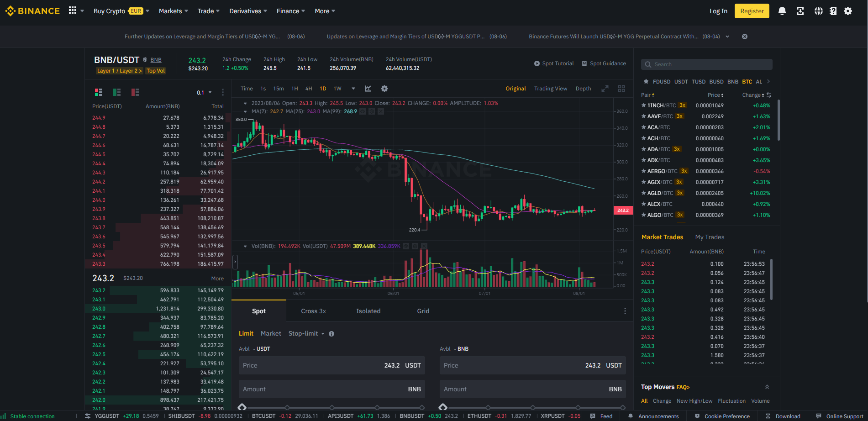
Task: Open MA indicator settings icon
Action: click(x=372, y=111)
